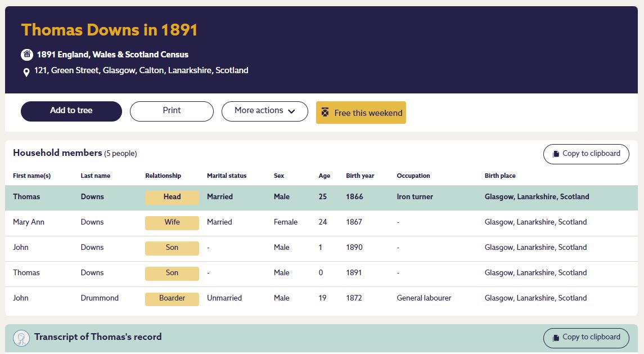Click the census record house icon
Viewport: 644px width, 354px height.
(x=27, y=55)
